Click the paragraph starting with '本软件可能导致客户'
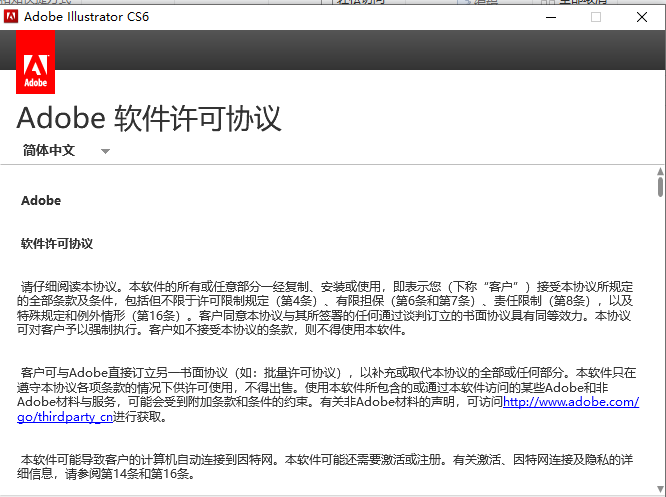This screenshot has height=497, width=666. (325, 466)
